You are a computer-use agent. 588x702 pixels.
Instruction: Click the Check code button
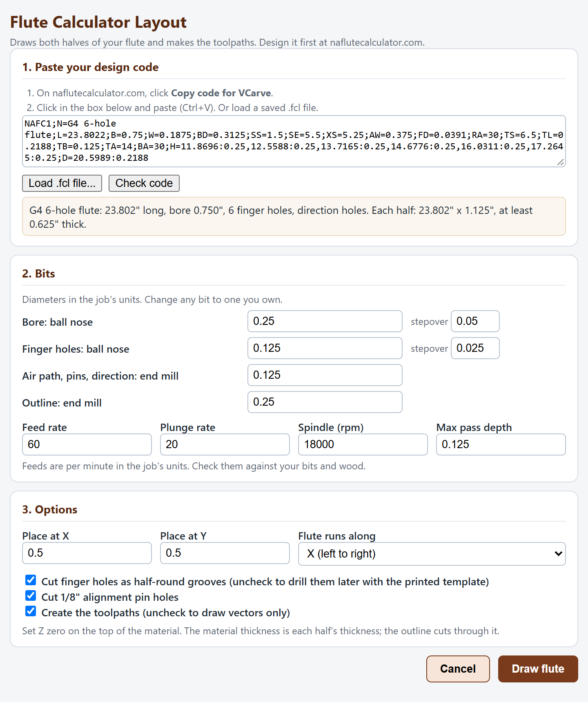pos(144,183)
